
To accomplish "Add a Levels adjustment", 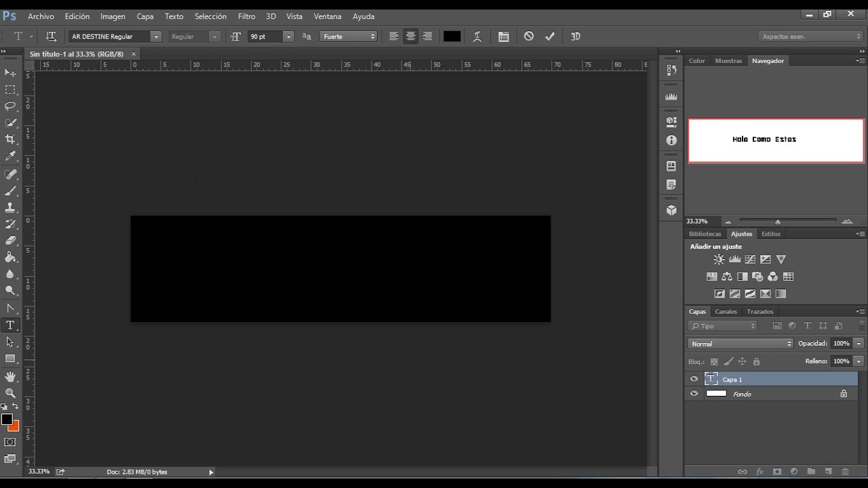I will click(x=734, y=260).
